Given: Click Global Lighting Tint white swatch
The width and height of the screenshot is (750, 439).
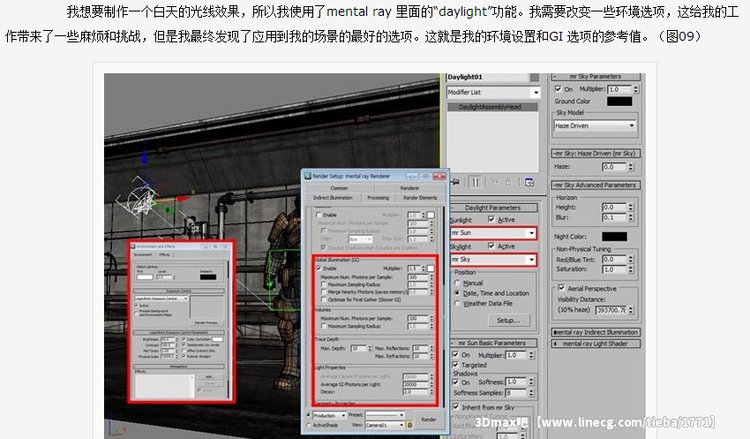Looking at the screenshot, I should click(144, 277).
